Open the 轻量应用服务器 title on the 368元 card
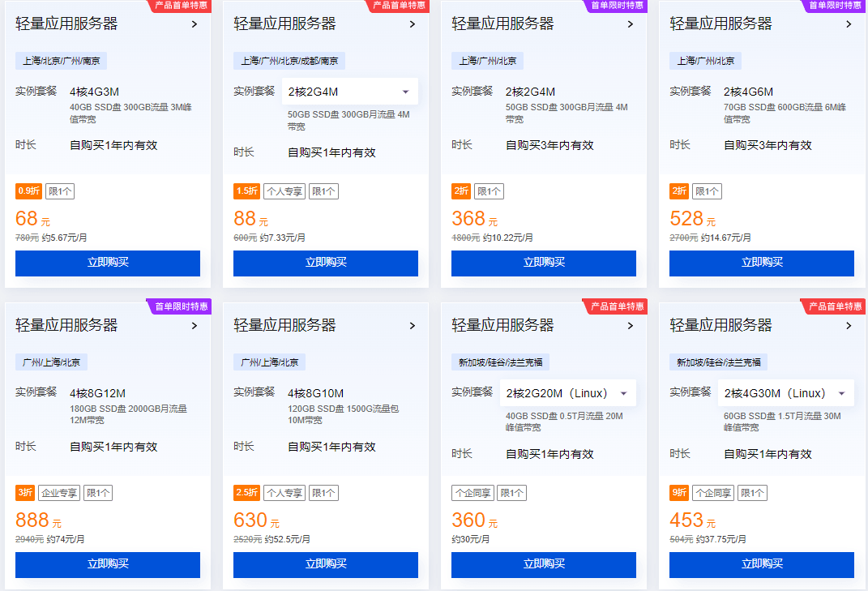 click(x=502, y=24)
